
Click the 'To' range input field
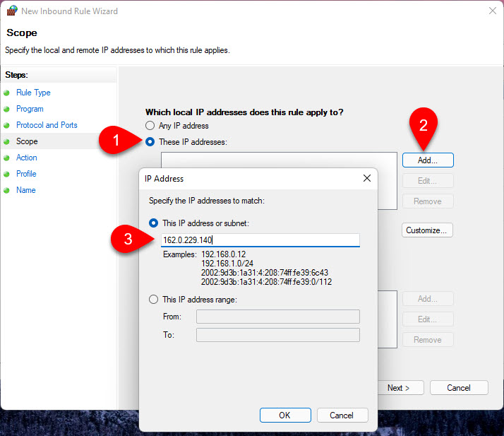tap(277, 335)
